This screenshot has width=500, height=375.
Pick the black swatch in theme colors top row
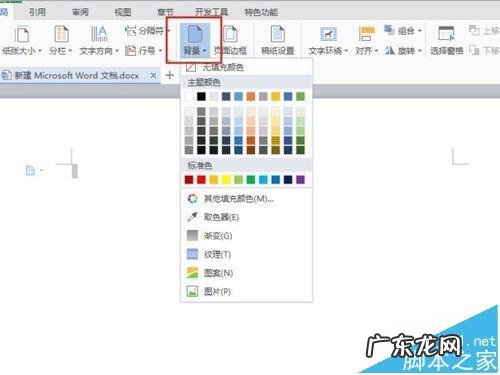(201, 96)
